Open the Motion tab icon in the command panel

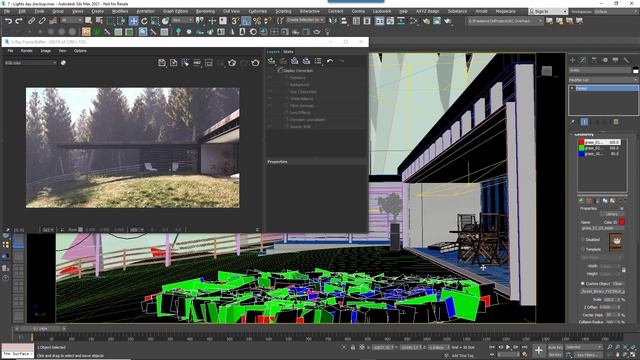[x=605, y=60]
